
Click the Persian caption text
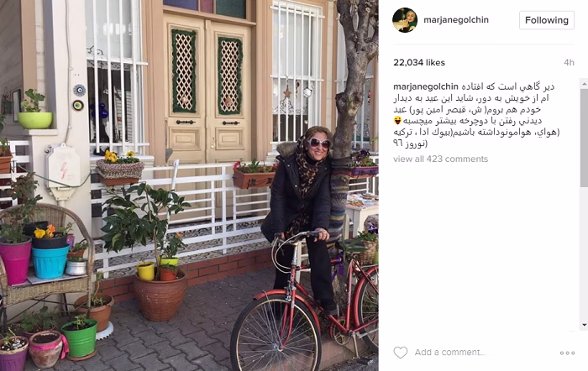[x=476, y=115]
